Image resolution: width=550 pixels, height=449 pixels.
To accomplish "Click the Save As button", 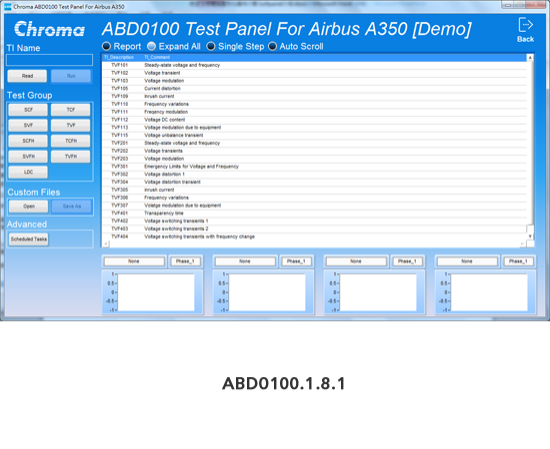I will tap(72, 206).
